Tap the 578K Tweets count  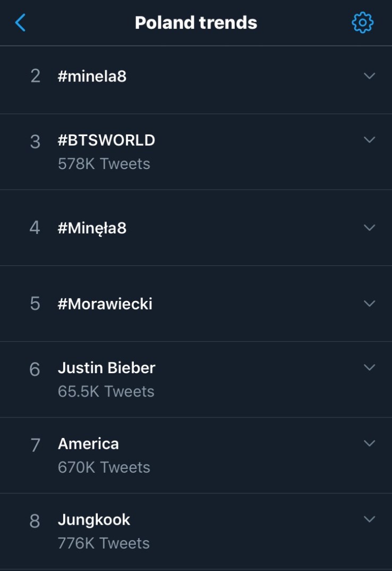[104, 164]
